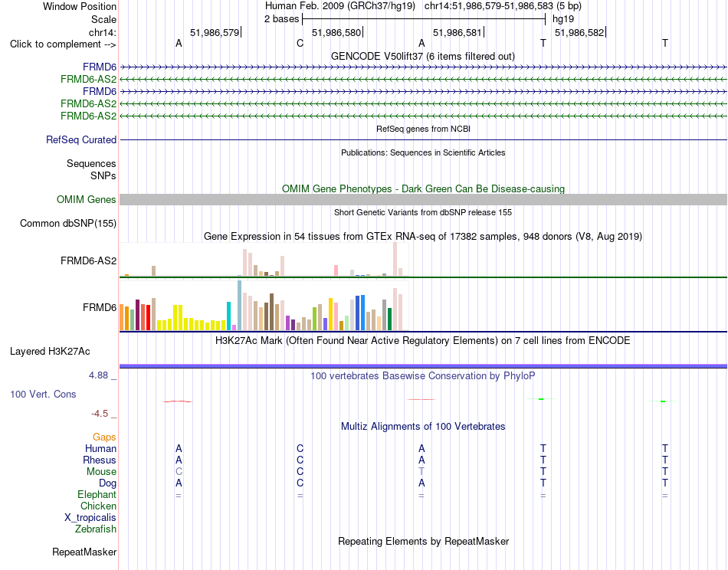The width and height of the screenshot is (728, 570).
Task: Click the faded T mismatch in Mouse row
Action: pyautogui.click(x=421, y=472)
